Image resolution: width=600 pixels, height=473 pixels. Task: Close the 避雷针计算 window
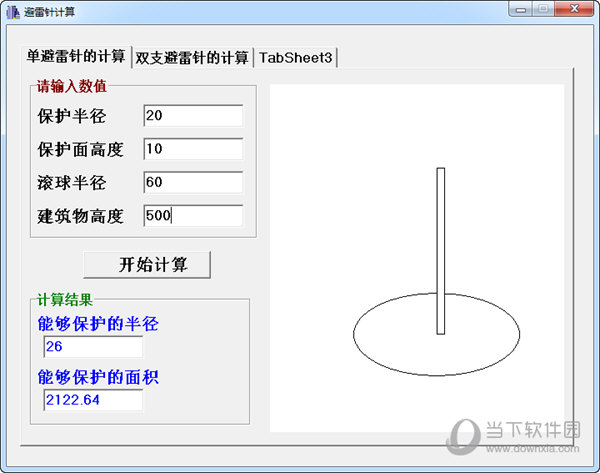[574, 9]
